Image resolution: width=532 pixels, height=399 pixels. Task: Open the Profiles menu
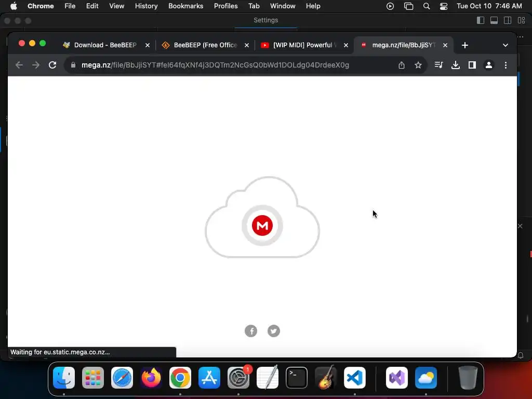225,6
